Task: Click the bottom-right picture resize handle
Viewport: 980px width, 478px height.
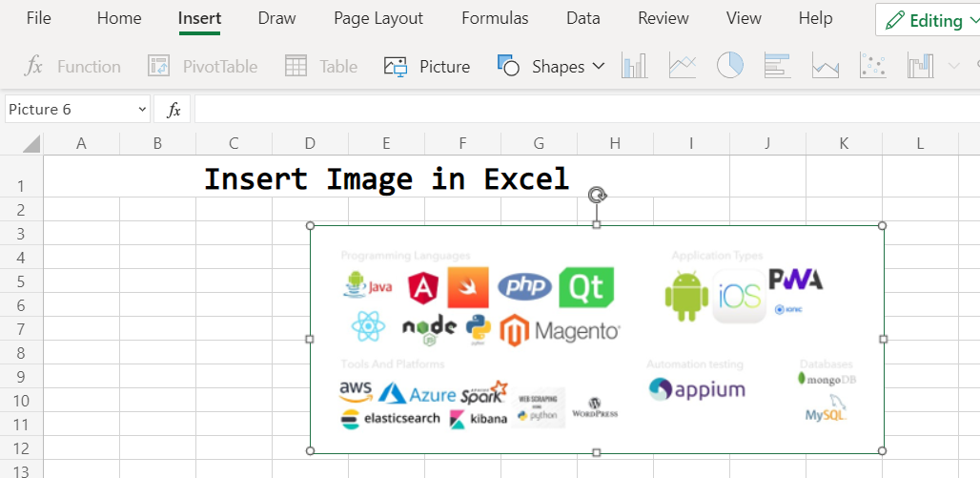Action: 883,450
